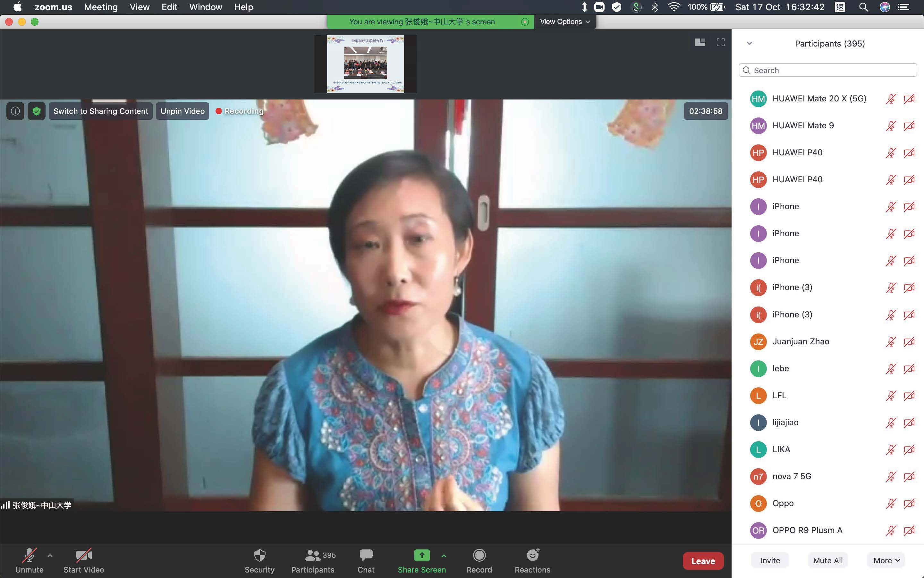Open the Chat bubble icon

[366, 556]
